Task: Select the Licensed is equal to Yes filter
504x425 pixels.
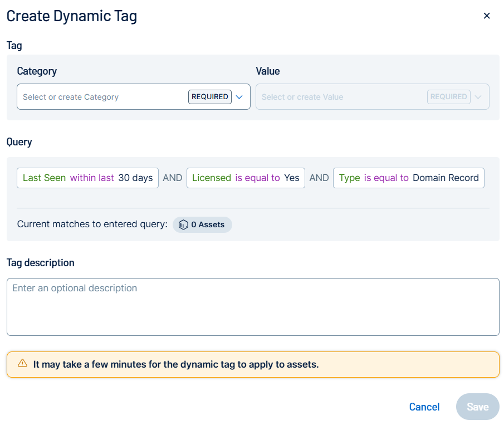Action: coord(246,178)
